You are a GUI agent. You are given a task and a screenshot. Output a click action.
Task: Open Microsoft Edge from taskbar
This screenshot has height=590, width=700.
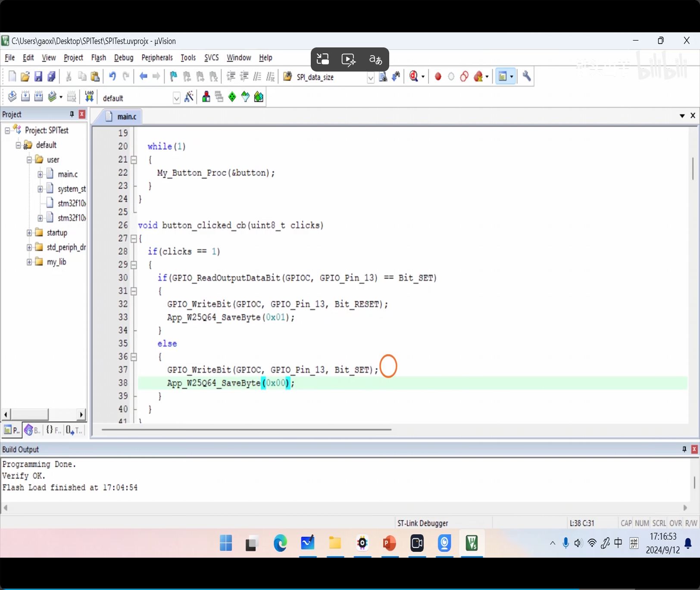(x=280, y=543)
